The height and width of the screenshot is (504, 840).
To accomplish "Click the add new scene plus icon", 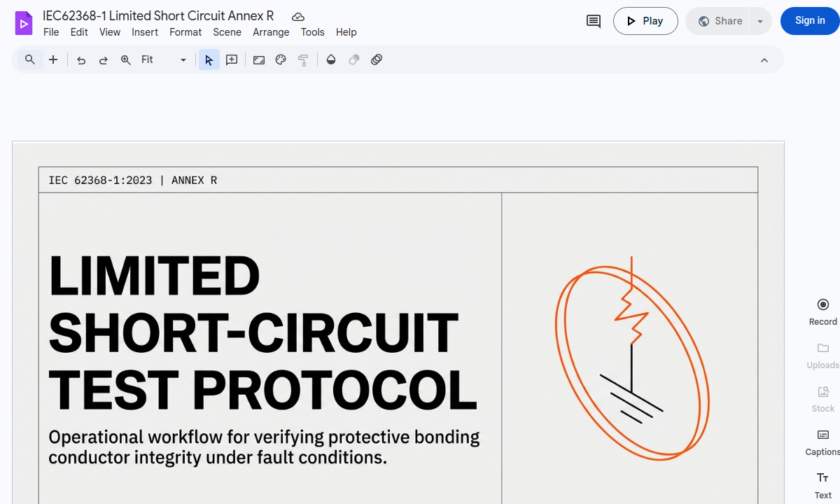I will pos(53,59).
